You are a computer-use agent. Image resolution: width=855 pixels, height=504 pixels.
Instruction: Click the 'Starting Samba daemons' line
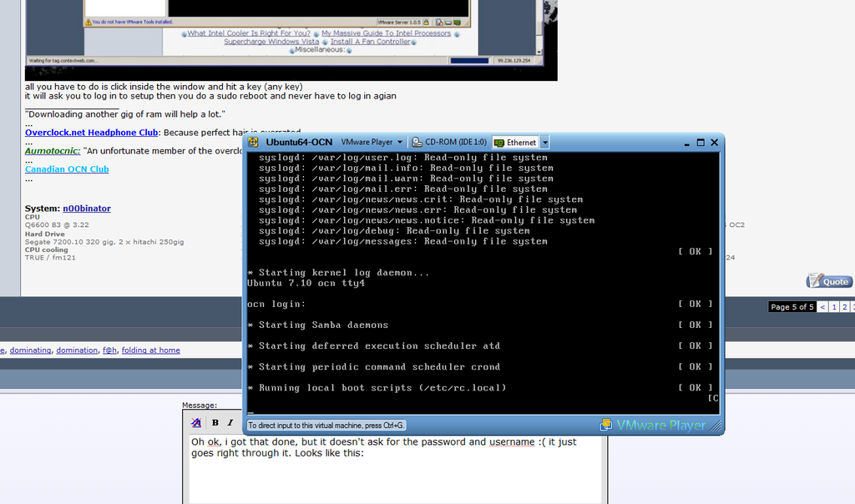[x=318, y=325]
